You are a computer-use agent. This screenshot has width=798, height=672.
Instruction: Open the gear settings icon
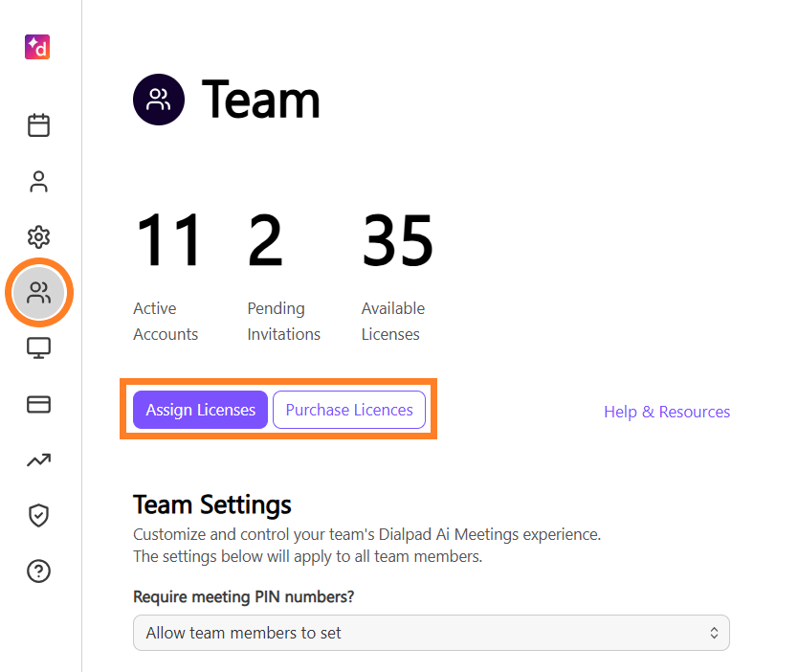[38, 236]
